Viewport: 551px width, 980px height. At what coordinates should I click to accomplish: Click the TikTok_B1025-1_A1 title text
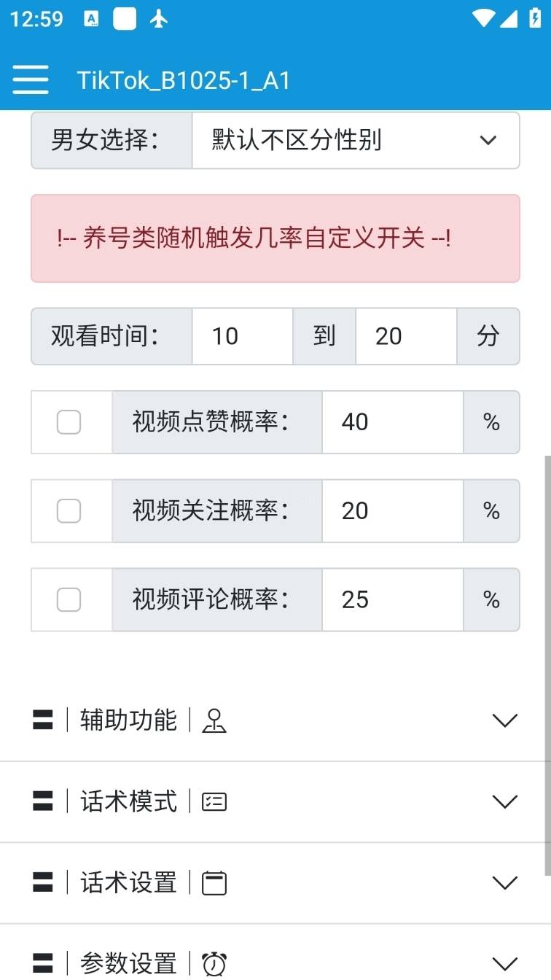click(x=184, y=80)
